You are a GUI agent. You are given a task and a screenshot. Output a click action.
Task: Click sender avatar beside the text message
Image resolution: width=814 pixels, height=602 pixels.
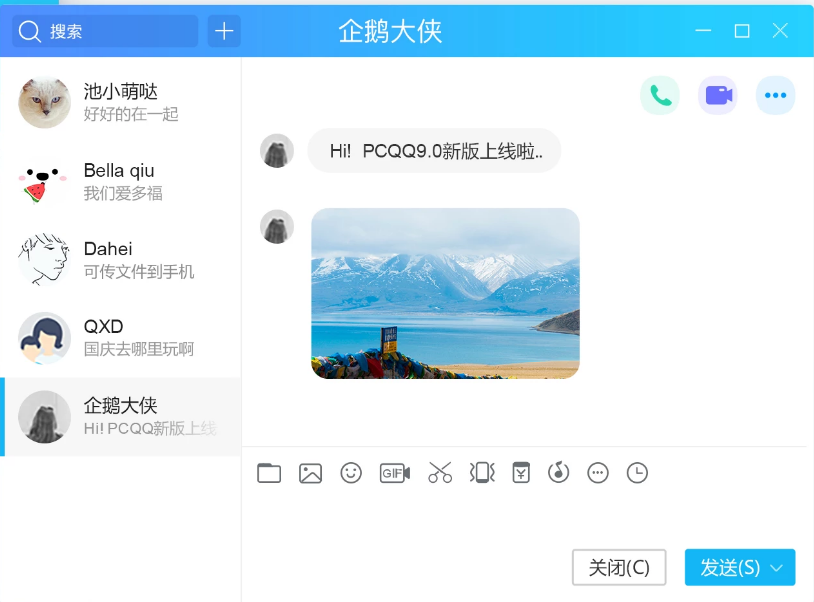[x=277, y=151]
